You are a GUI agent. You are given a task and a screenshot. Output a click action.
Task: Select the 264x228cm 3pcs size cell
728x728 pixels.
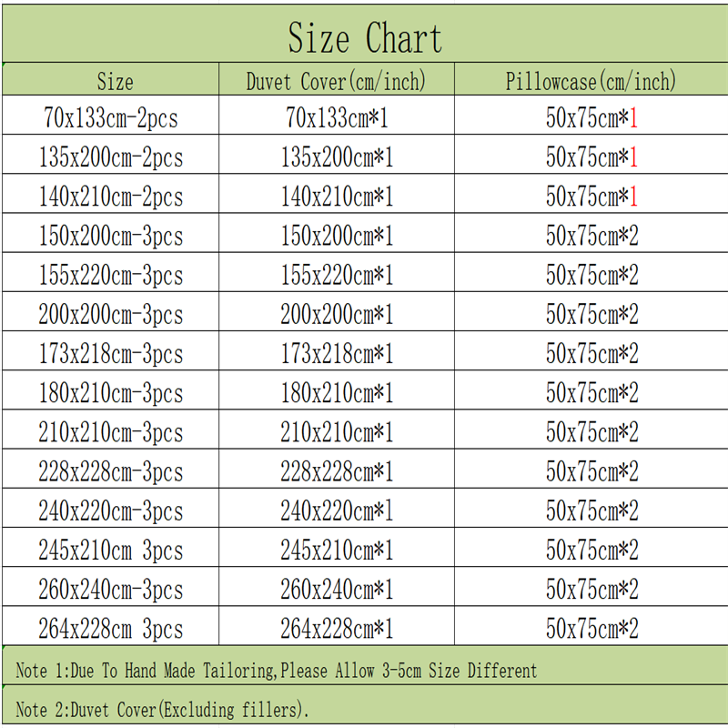pos(110,628)
